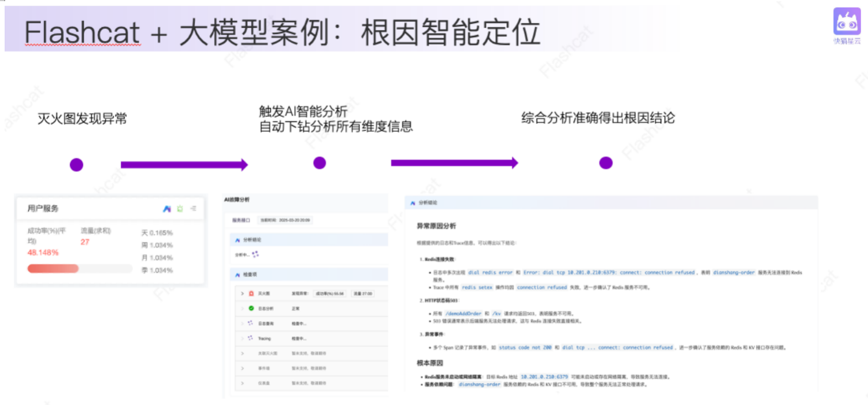
Task: Expand the 事件墙 check row
Action: pyautogui.click(x=243, y=368)
